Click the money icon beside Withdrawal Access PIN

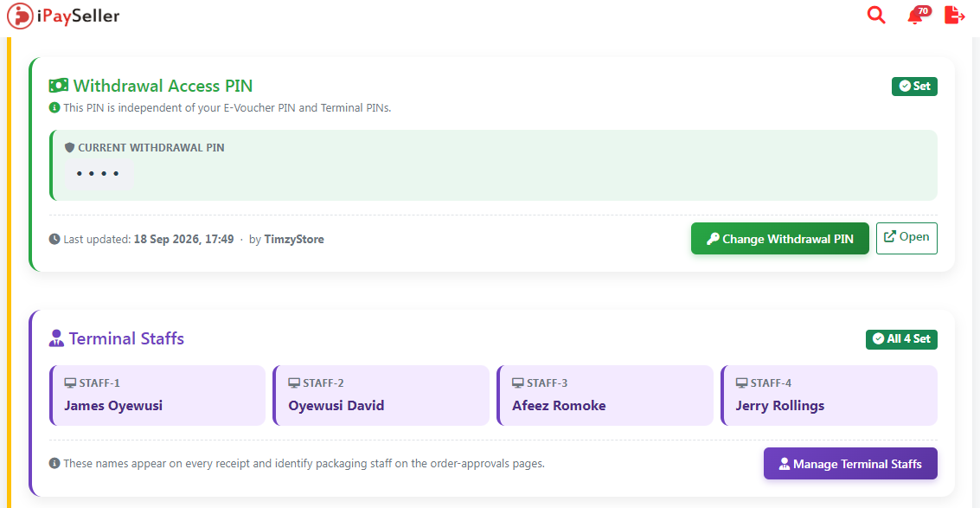tap(59, 85)
